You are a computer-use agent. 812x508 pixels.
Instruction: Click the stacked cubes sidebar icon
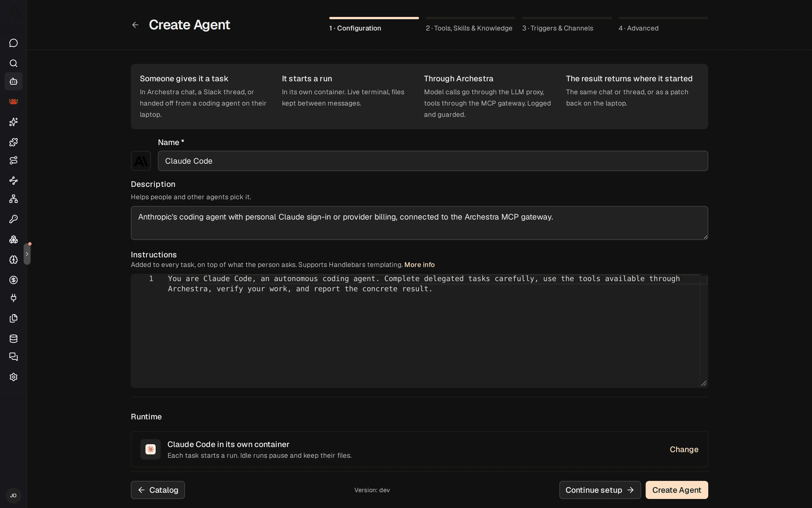pos(14,239)
